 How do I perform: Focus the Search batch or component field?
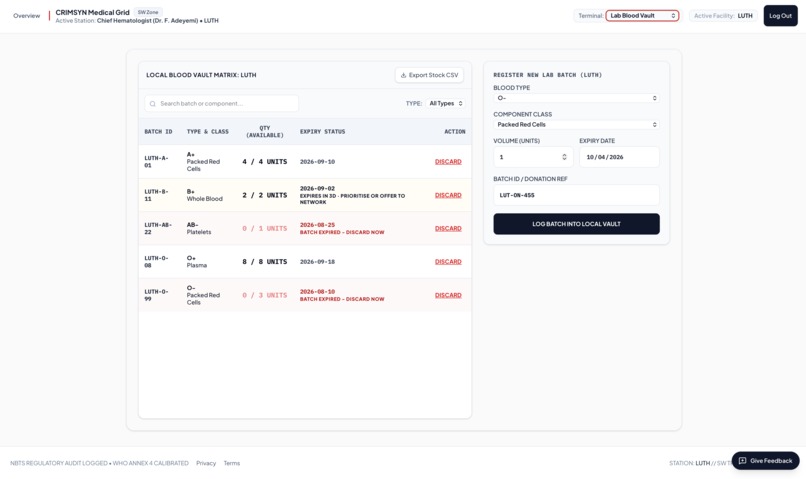coord(222,104)
